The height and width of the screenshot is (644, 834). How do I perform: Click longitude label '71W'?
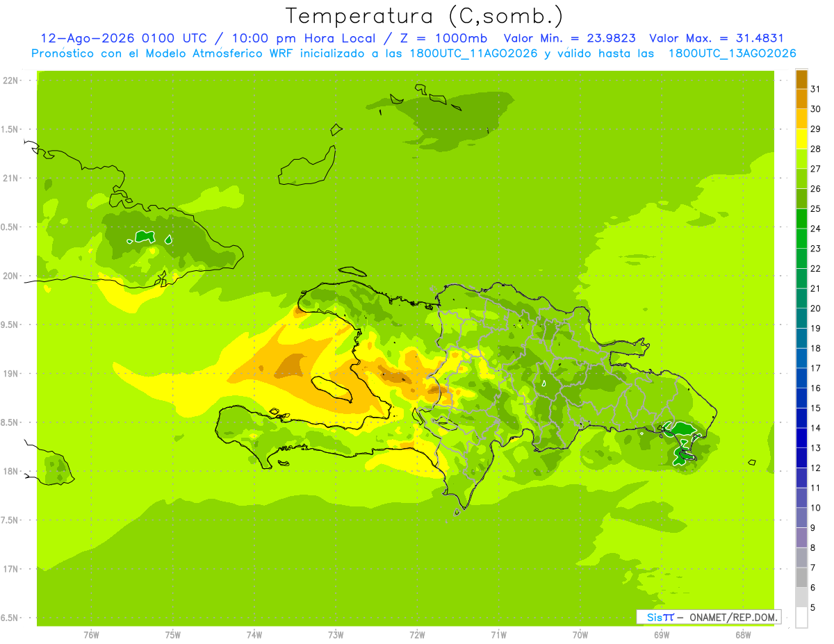[498, 634]
